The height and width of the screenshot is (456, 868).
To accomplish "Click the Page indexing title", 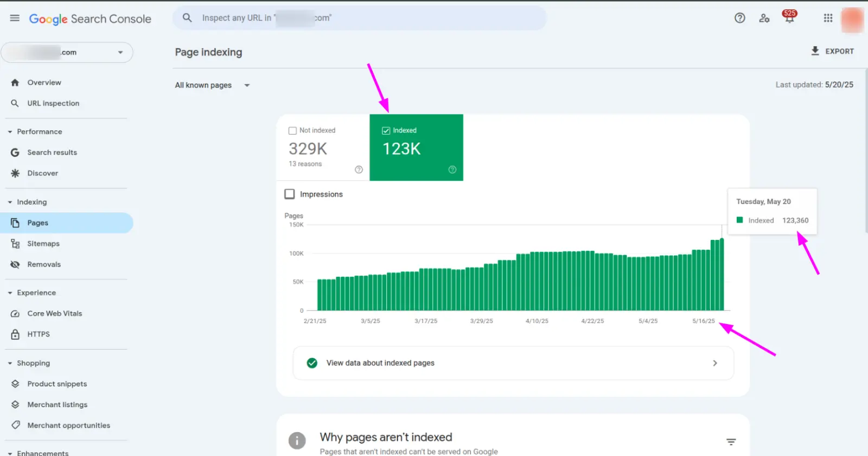I will coord(208,52).
